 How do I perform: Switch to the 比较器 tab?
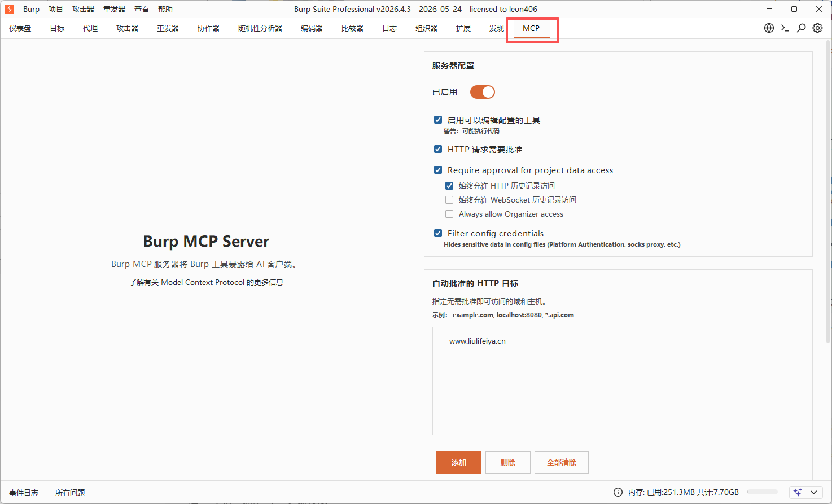353,28
